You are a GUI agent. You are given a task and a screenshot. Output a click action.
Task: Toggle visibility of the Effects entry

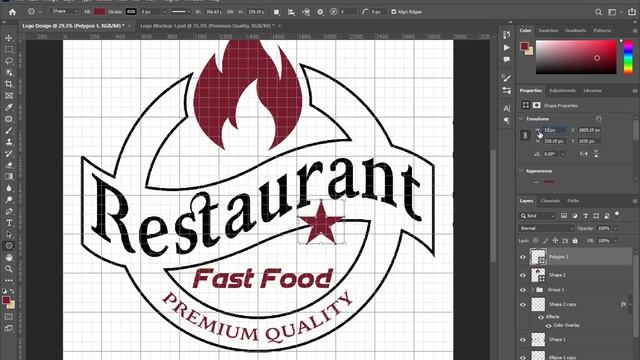click(x=541, y=317)
